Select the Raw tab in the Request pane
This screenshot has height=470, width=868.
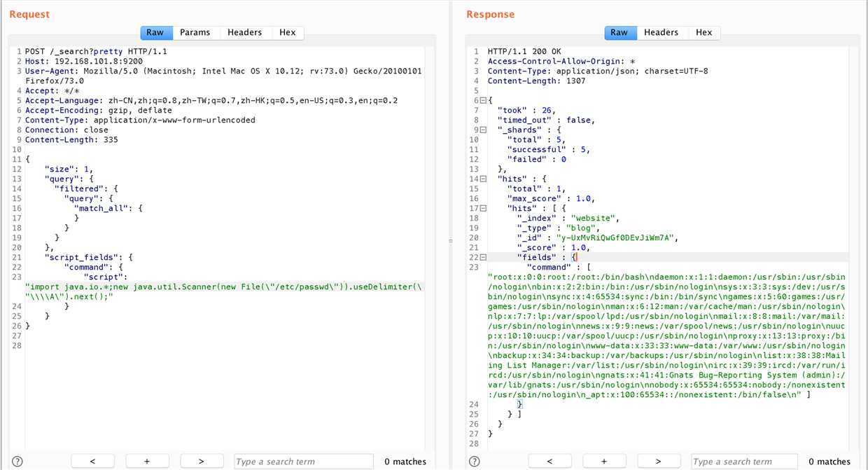coord(155,32)
